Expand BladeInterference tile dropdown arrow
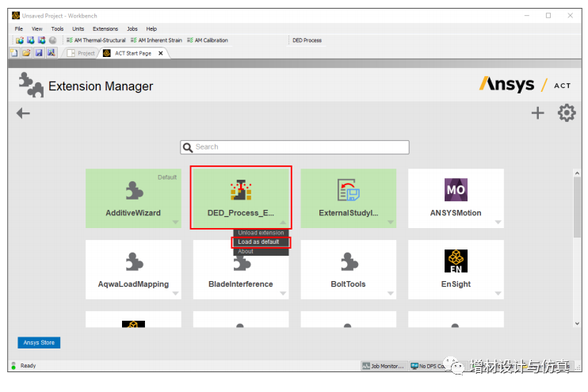The width and height of the screenshot is (588, 392). pyautogui.click(x=283, y=294)
